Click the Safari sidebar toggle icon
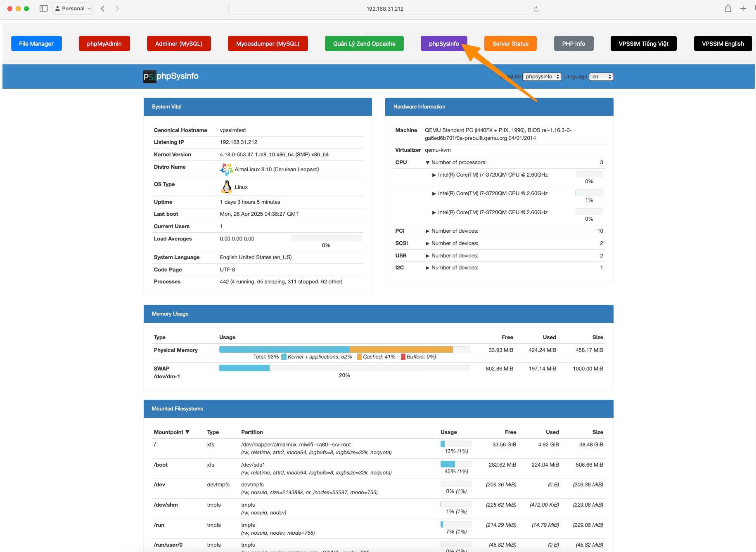756x552 pixels. 43,8
